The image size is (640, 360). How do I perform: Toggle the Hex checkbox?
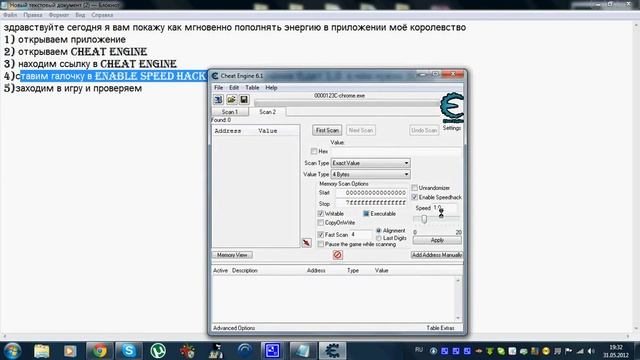pyautogui.click(x=314, y=151)
